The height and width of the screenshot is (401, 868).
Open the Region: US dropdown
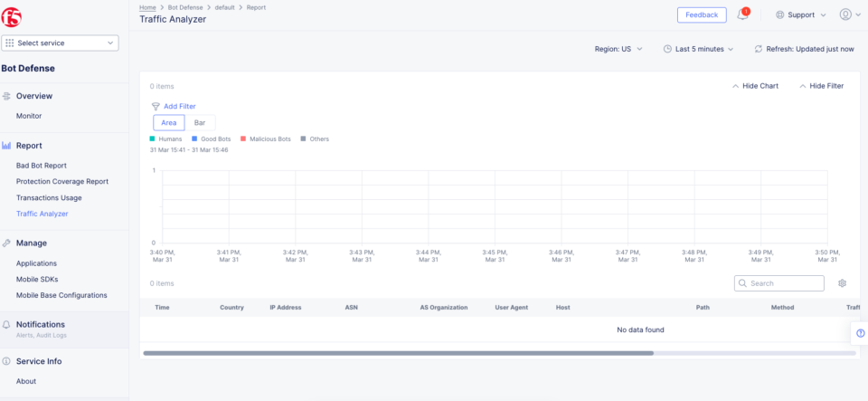(x=618, y=49)
